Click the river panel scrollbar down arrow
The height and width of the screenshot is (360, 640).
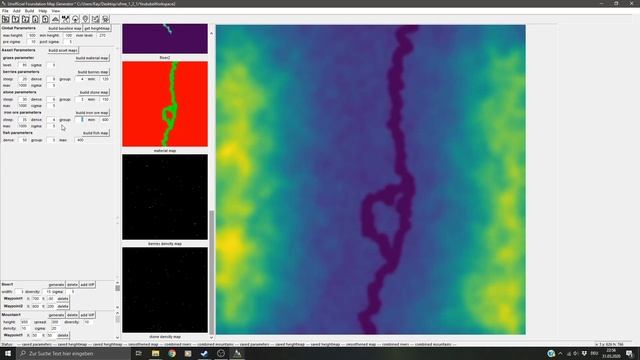[118, 307]
